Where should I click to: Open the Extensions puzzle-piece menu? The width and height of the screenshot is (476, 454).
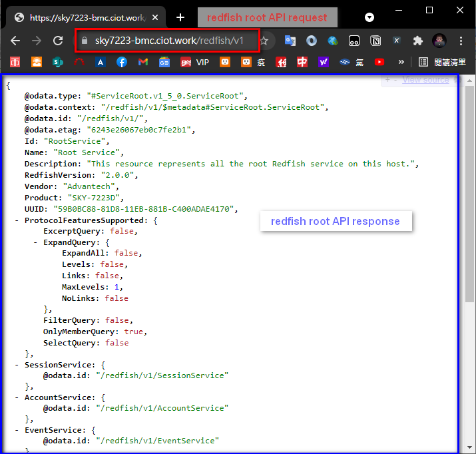417,41
